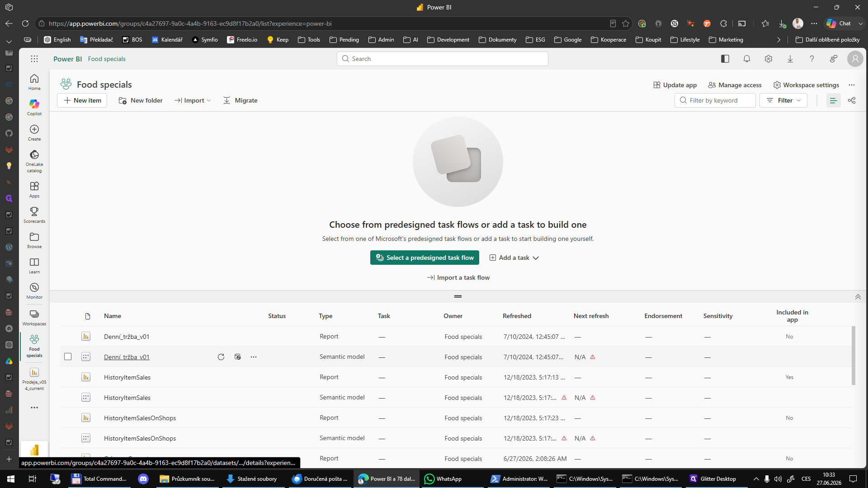This screenshot has height=488, width=868.
Task: Toggle the list view button
Action: pos(833,100)
